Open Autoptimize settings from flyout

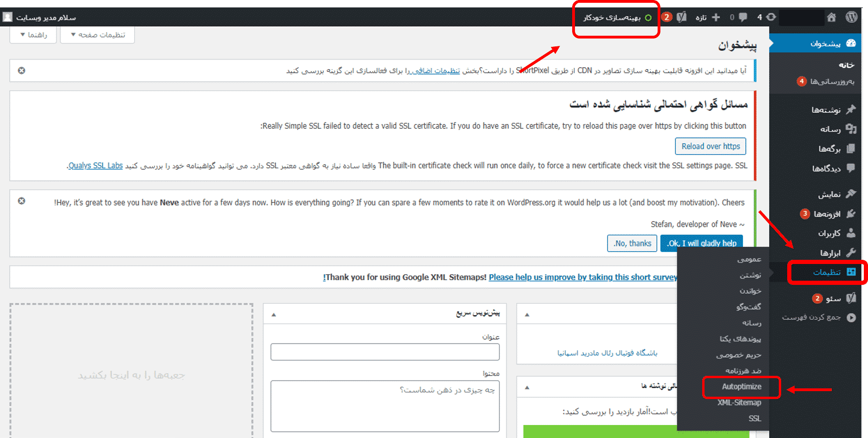(742, 386)
